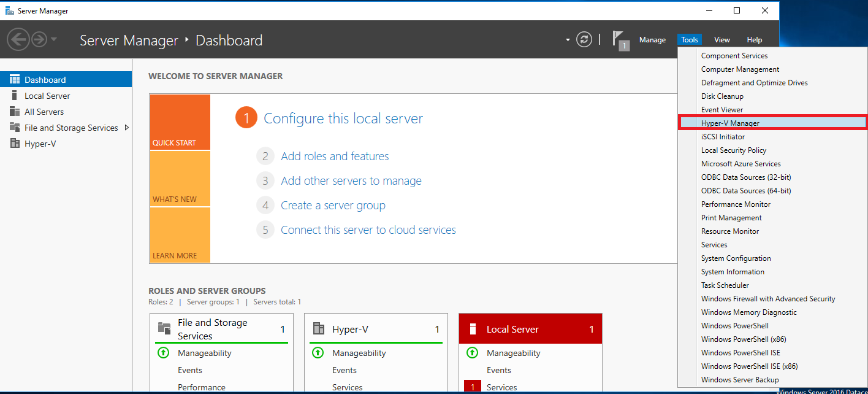Select All Servers in the left pane
868x394 pixels.
coord(66,112)
